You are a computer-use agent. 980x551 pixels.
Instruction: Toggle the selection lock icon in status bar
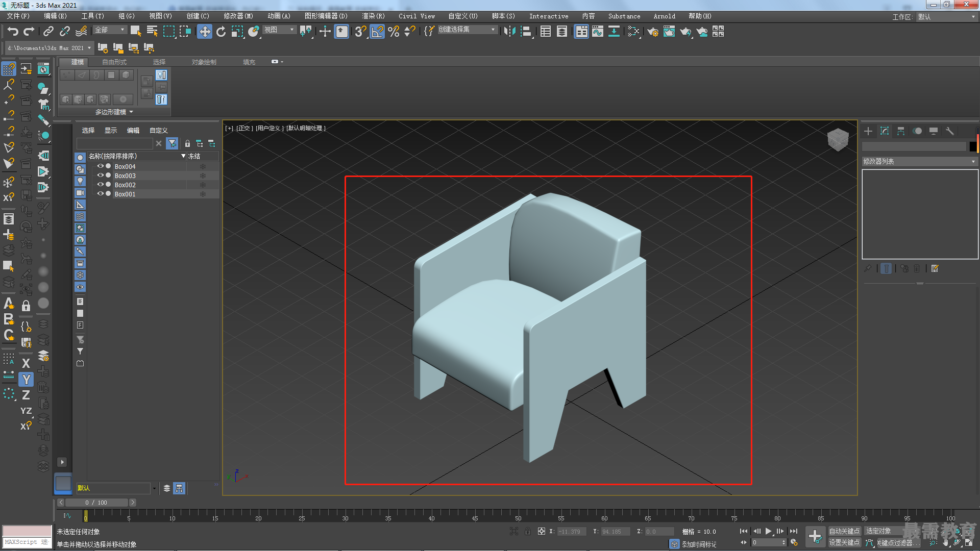pyautogui.click(x=528, y=531)
